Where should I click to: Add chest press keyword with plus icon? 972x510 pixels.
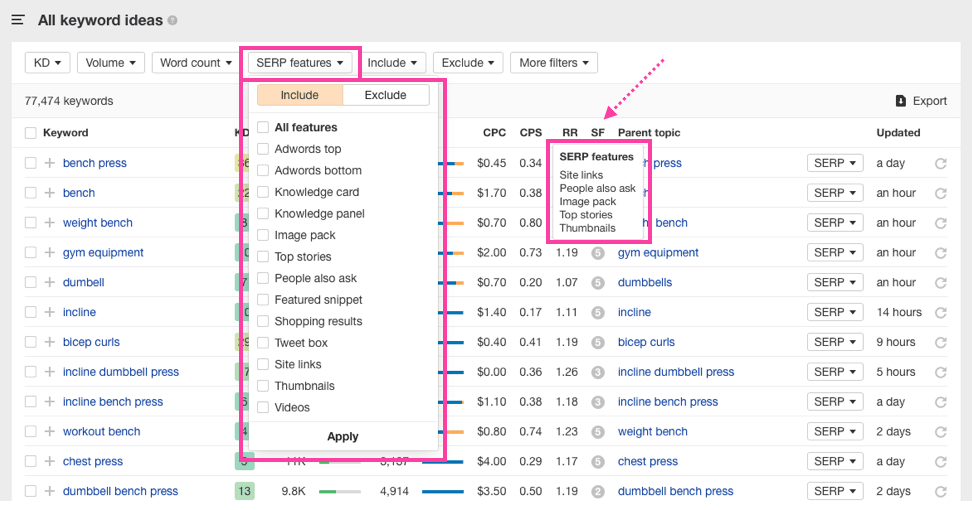(50, 461)
